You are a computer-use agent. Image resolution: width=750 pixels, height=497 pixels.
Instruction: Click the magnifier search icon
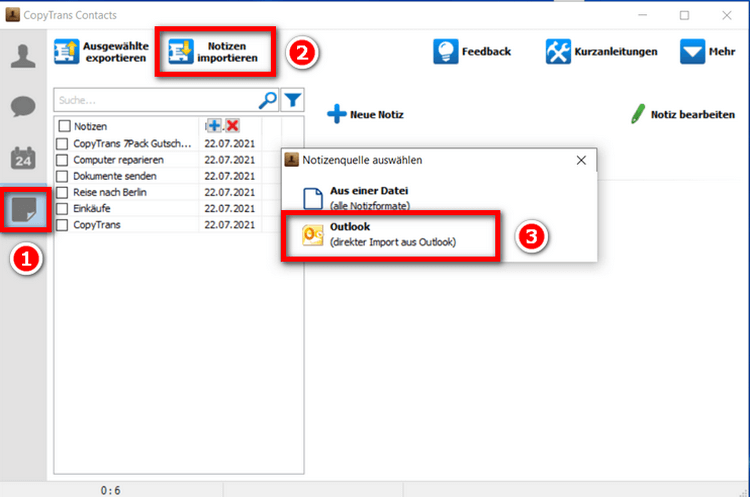[x=268, y=100]
